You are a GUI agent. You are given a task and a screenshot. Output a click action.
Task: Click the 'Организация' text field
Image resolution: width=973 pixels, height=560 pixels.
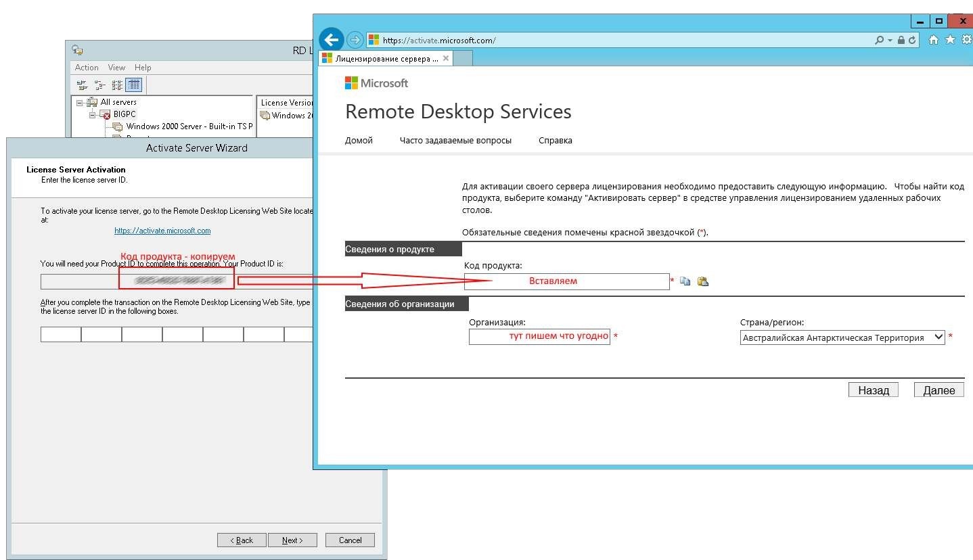(x=539, y=336)
